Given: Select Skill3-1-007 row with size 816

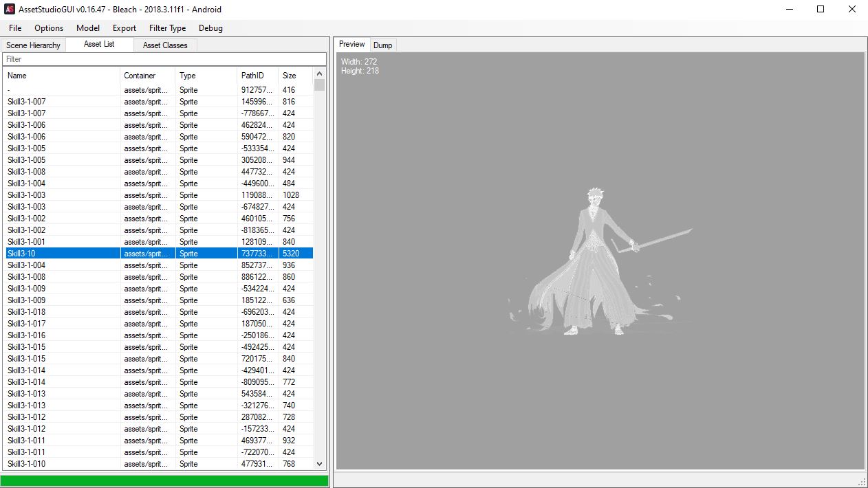Looking at the screenshot, I should [x=159, y=102].
